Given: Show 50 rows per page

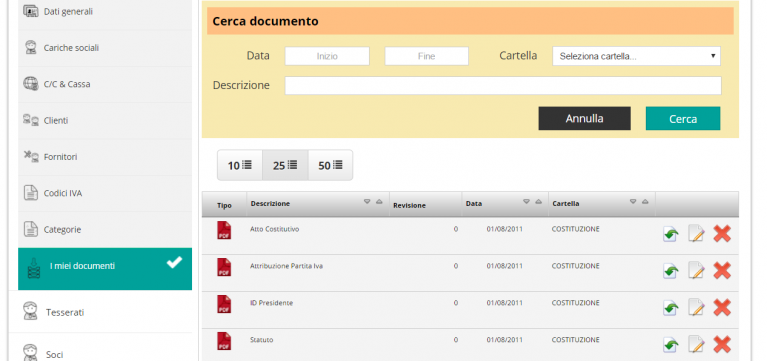Looking at the screenshot, I should [330, 165].
